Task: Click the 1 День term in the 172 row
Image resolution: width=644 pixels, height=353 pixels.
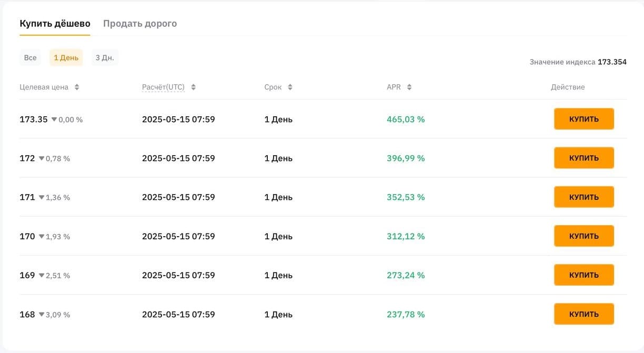Action: click(x=278, y=158)
